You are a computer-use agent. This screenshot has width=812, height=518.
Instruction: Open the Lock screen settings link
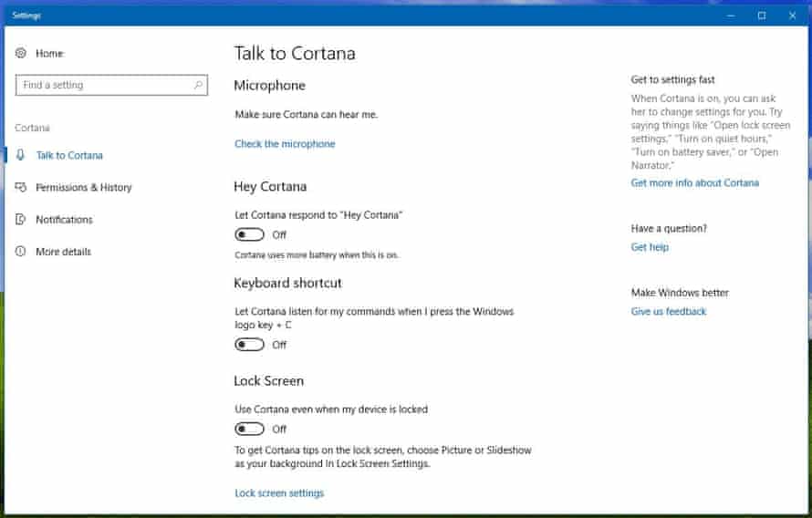[279, 493]
